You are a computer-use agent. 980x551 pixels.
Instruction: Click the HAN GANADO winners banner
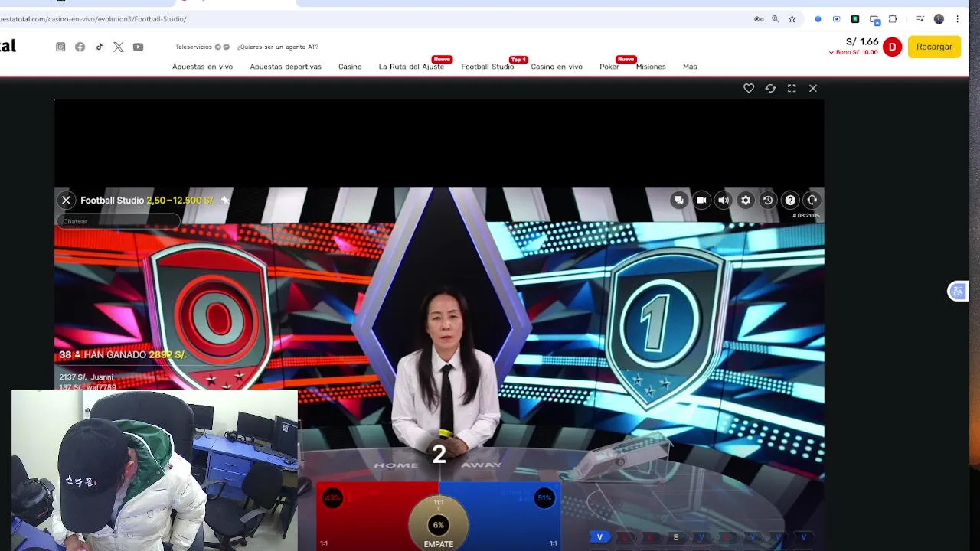click(x=122, y=354)
